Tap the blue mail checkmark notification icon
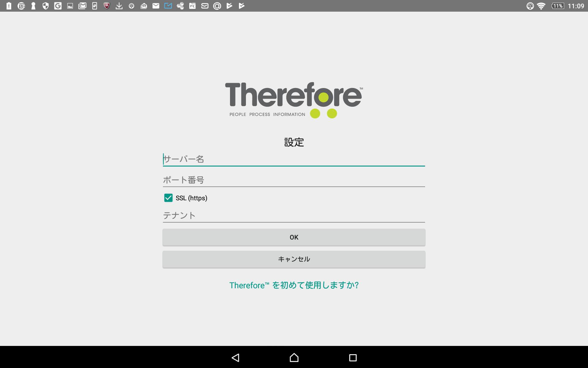588x368 pixels. pyautogui.click(x=168, y=6)
